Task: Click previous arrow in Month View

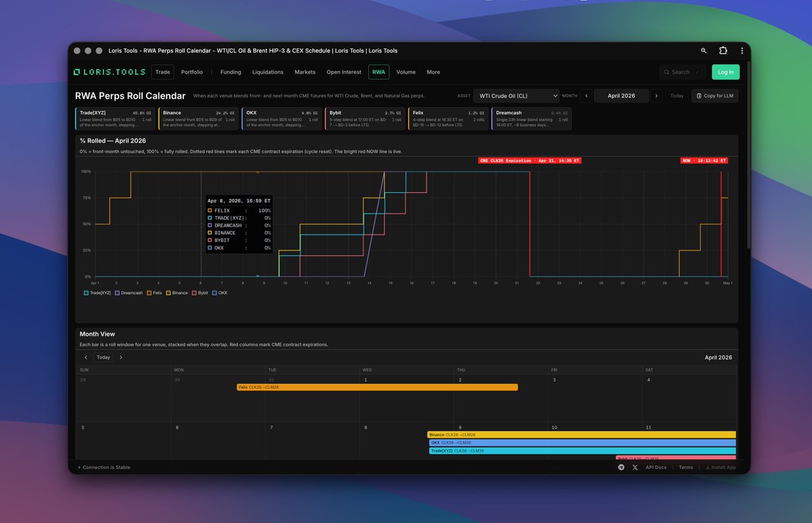Action: (x=86, y=357)
